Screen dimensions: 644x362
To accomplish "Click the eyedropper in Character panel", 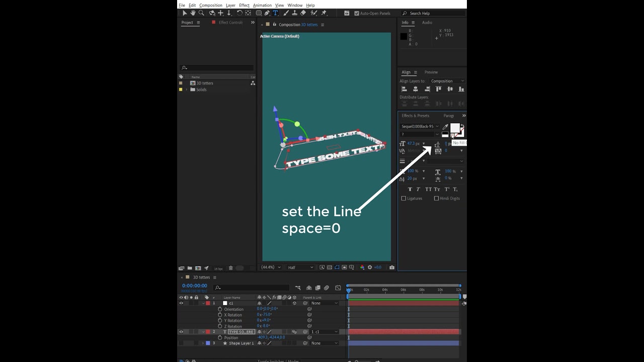I will (445, 127).
